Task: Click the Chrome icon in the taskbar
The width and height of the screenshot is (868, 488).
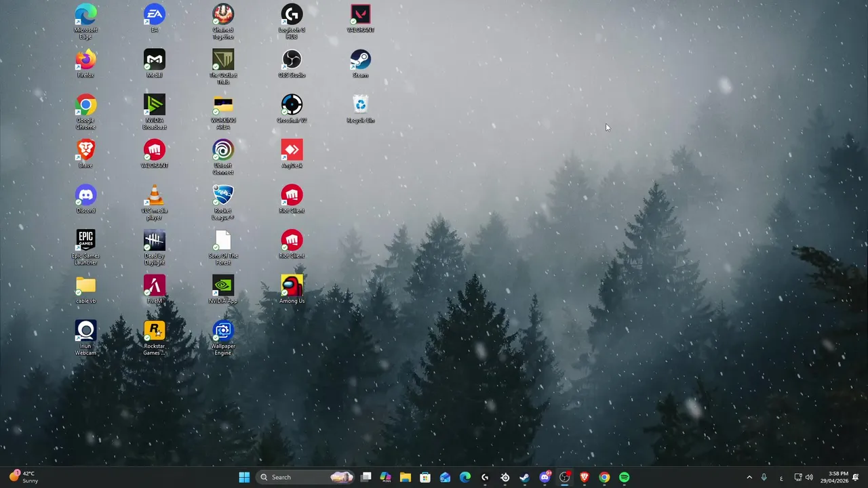Action: pos(604,477)
